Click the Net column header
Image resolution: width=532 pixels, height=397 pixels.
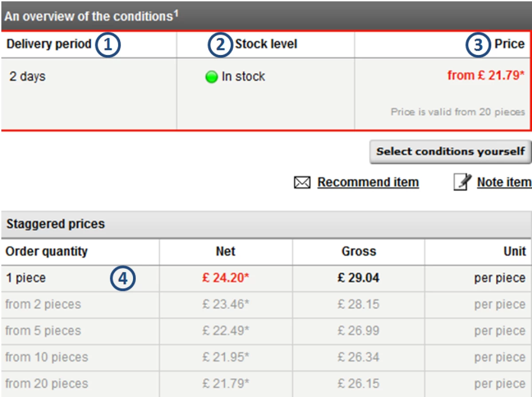[x=225, y=252]
